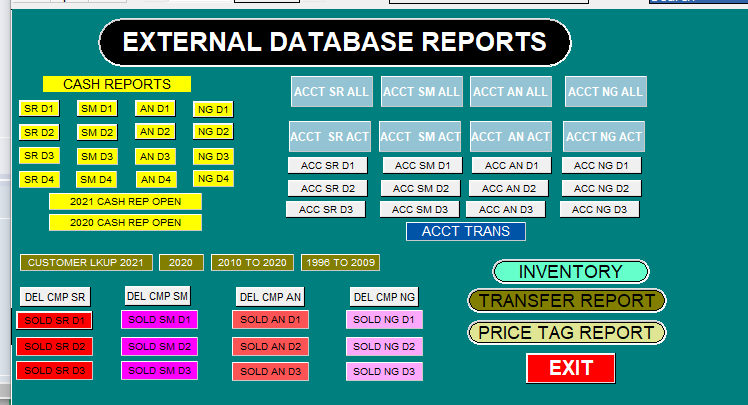Click ACC NG D1 button

point(602,166)
